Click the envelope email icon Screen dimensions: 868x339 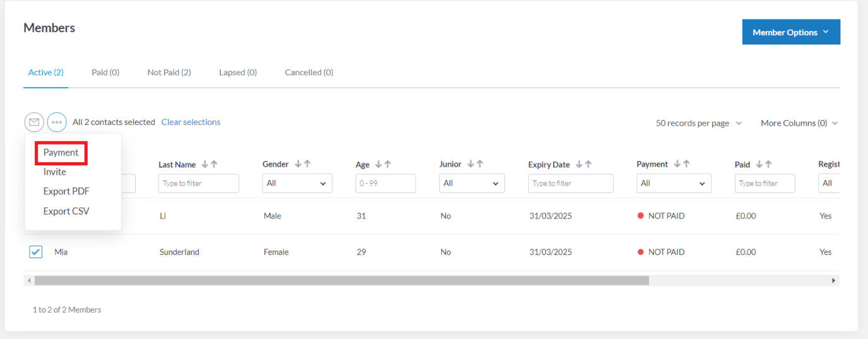coord(34,122)
